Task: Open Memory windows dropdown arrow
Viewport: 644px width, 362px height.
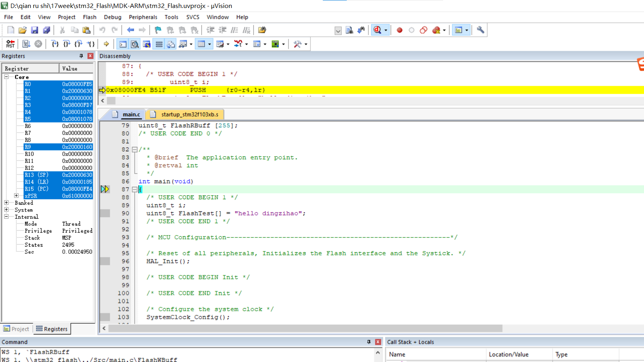Action: coord(209,44)
